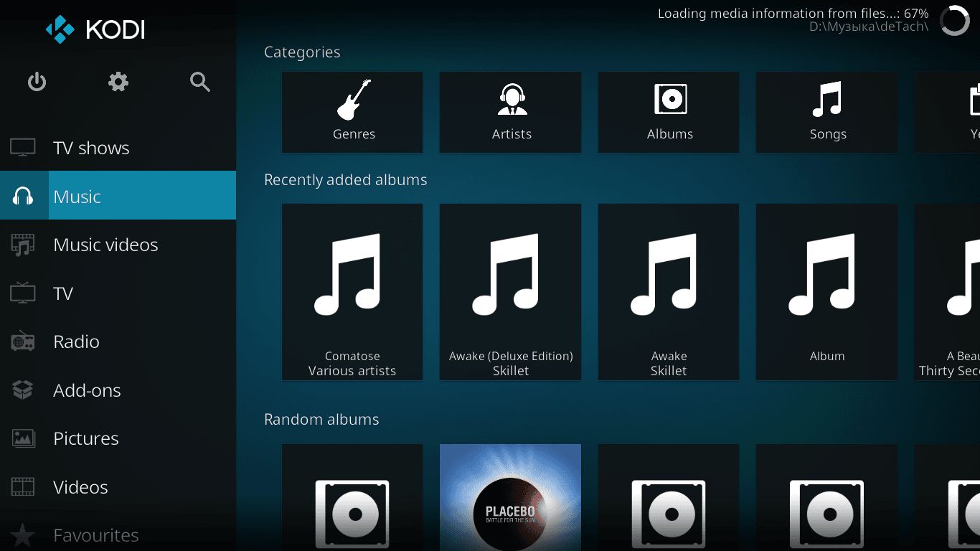Screen dimensions: 980x551
Task: Open the Genres category tile
Action: click(x=352, y=112)
